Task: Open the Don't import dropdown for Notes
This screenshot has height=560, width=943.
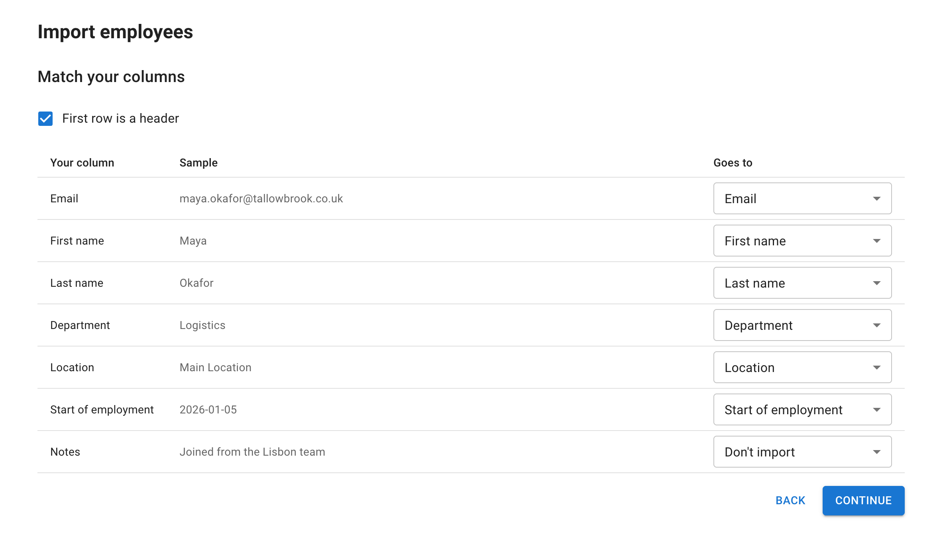Action: pos(802,452)
